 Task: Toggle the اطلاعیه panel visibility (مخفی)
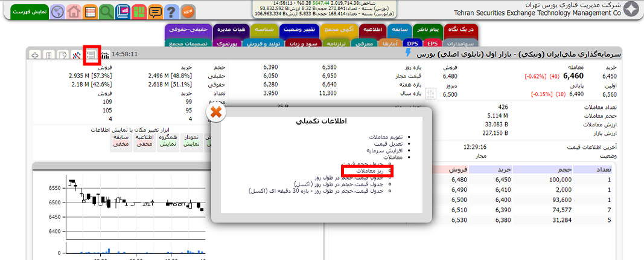tap(144, 141)
